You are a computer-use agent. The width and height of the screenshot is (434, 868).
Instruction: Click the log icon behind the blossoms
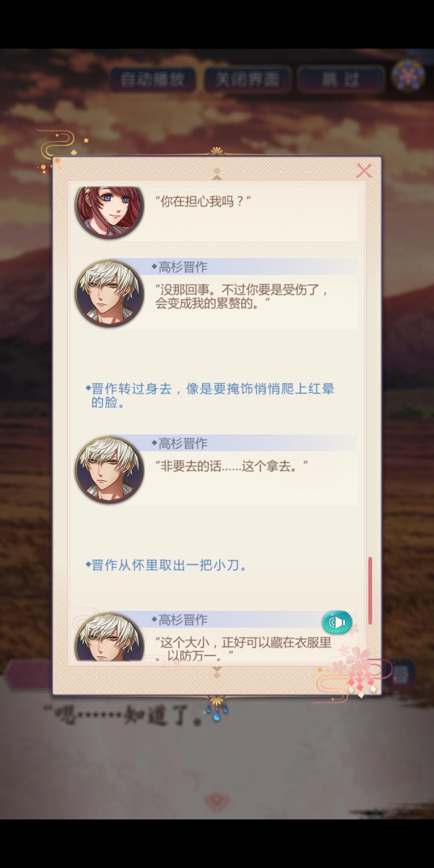tap(400, 675)
